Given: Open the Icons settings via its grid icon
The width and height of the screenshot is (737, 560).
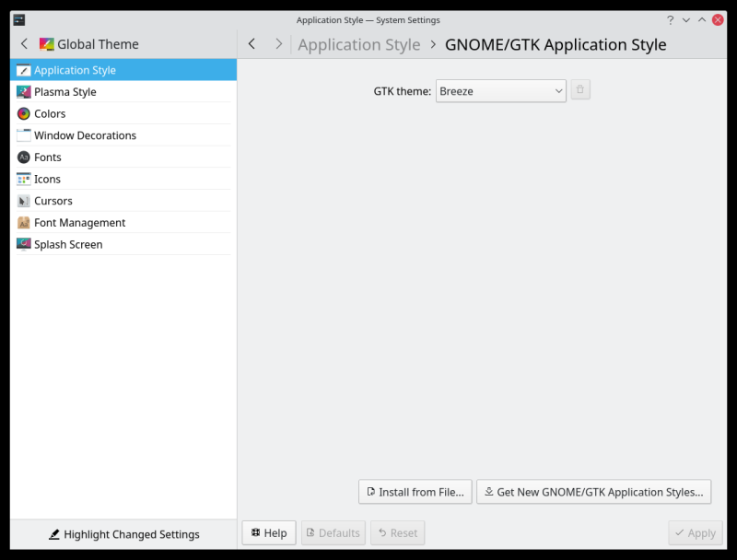Looking at the screenshot, I should 22,179.
